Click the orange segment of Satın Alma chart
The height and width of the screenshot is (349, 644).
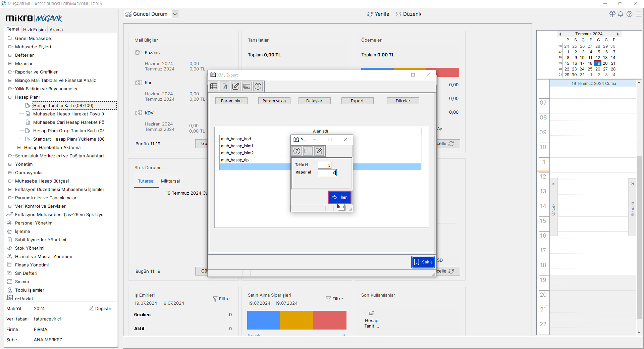click(x=297, y=320)
